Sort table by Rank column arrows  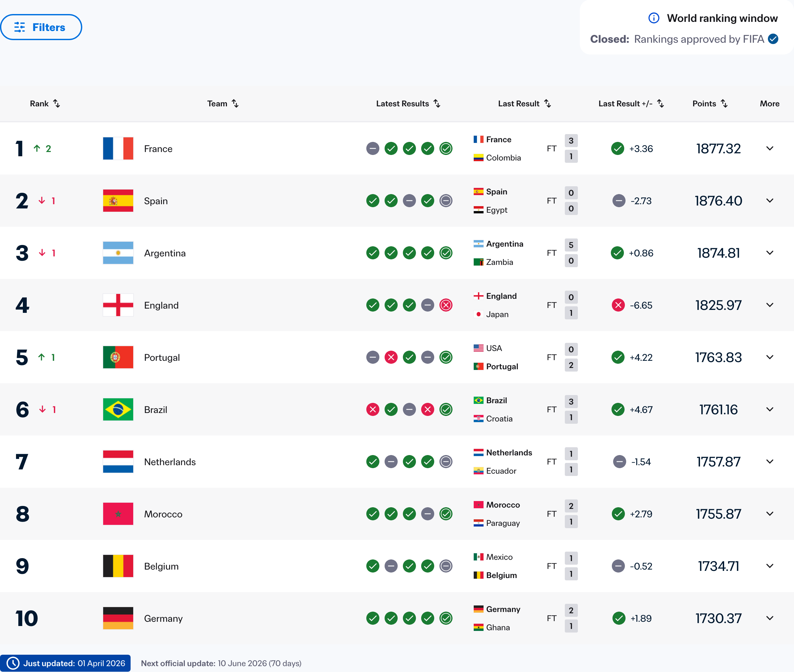coord(56,104)
